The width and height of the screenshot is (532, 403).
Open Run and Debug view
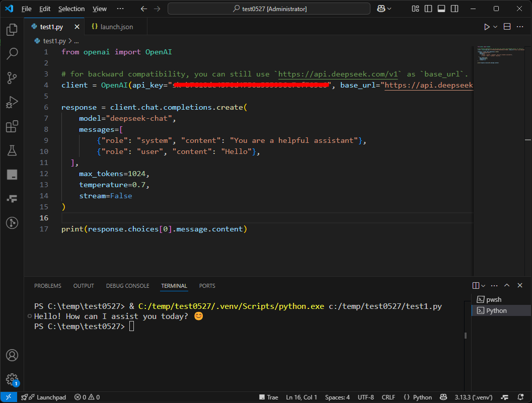click(x=12, y=102)
